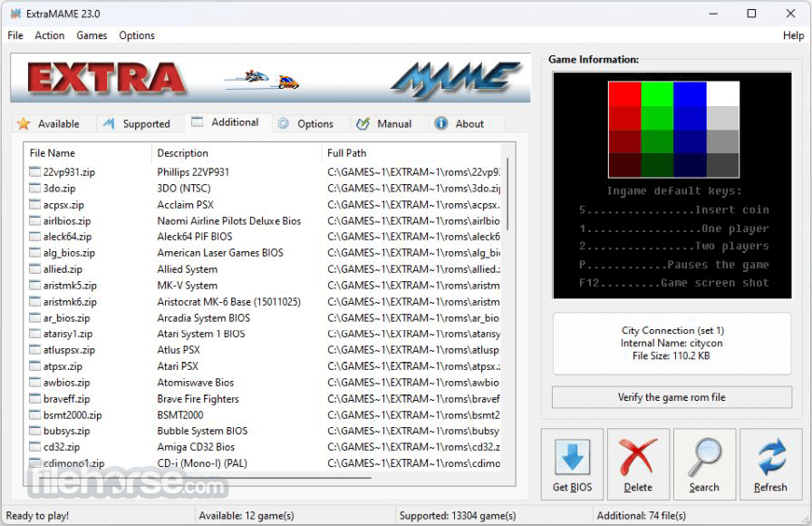Click the file icon beside atluspsx.zip
The width and height of the screenshot is (812, 526).
coord(34,350)
